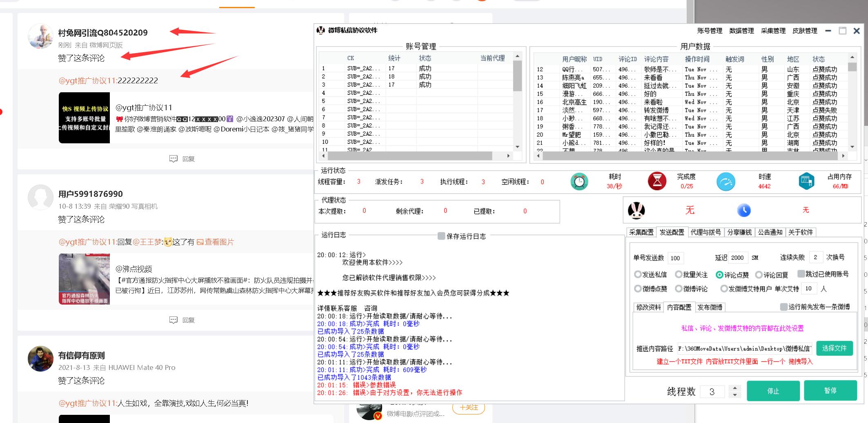
Task: Click the 时速 speedometer icon
Action: coord(726,182)
